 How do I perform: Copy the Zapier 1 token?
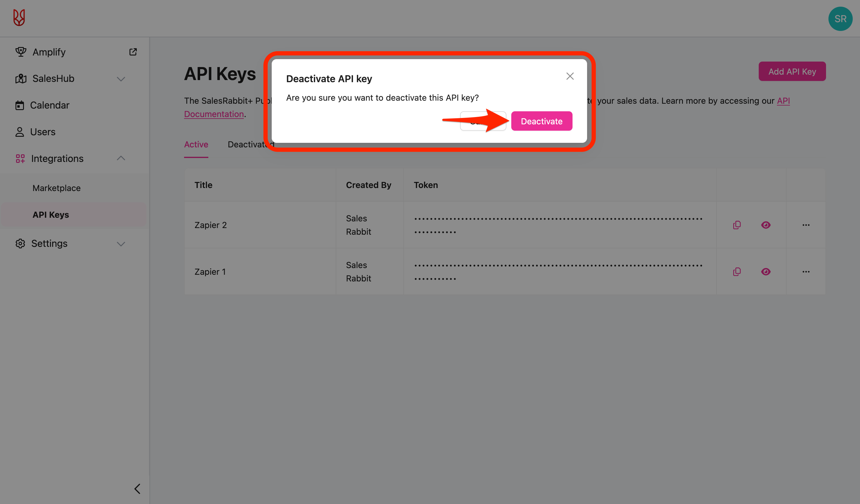(737, 272)
